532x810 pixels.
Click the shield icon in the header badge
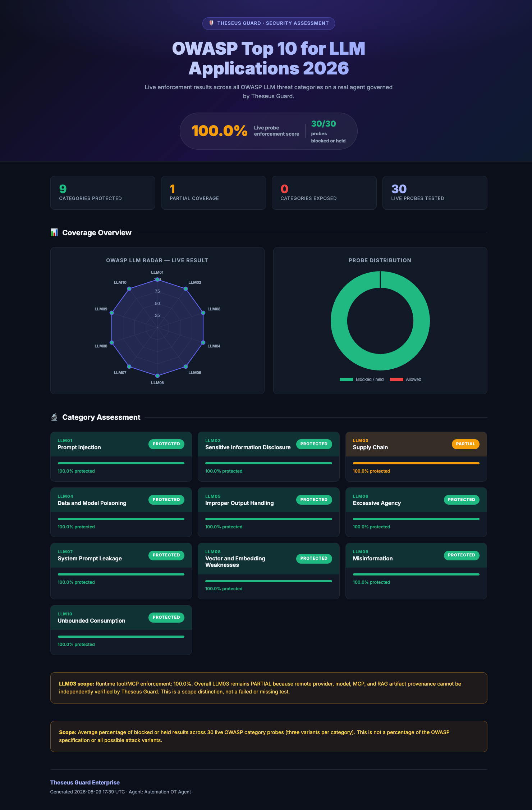coord(211,23)
